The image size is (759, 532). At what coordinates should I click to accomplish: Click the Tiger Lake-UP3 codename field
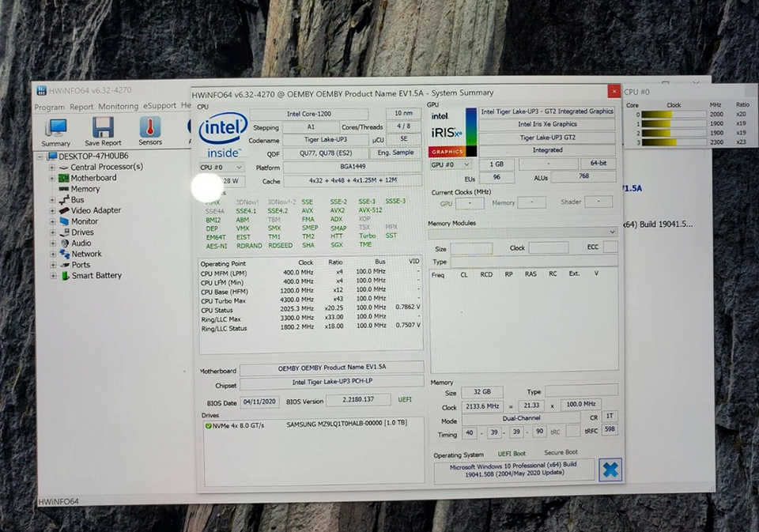pyautogui.click(x=325, y=139)
